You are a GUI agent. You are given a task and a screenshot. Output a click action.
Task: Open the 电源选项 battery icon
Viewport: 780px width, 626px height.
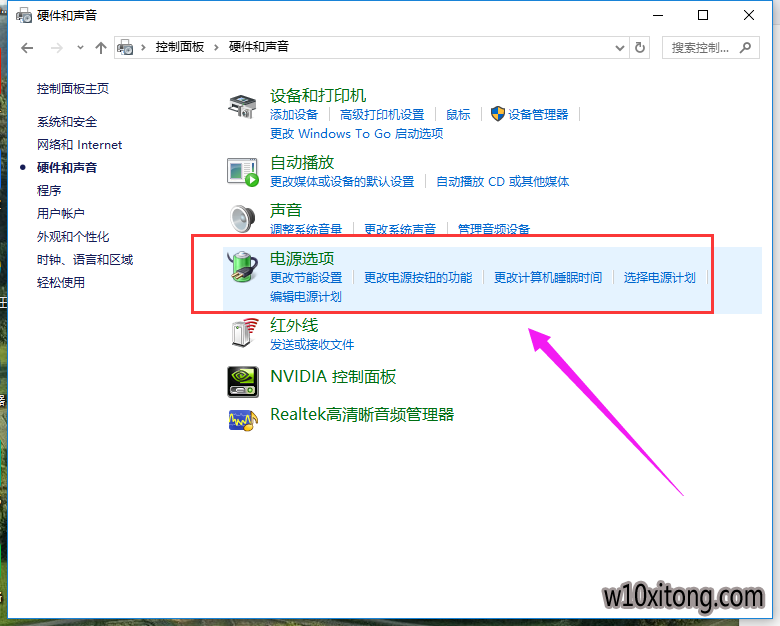[x=243, y=266]
